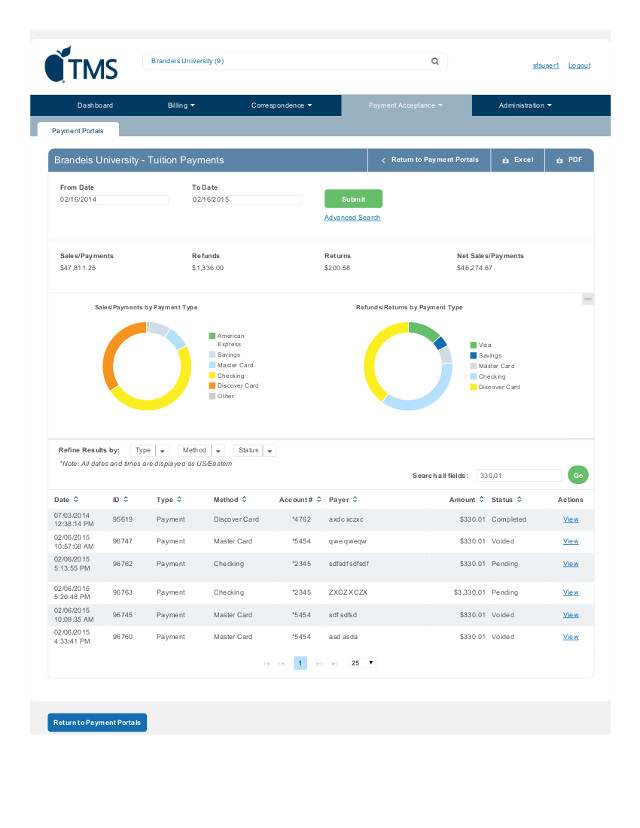Open the Method refine dropdown
640x828 pixels.
click(x=201, y=450)
